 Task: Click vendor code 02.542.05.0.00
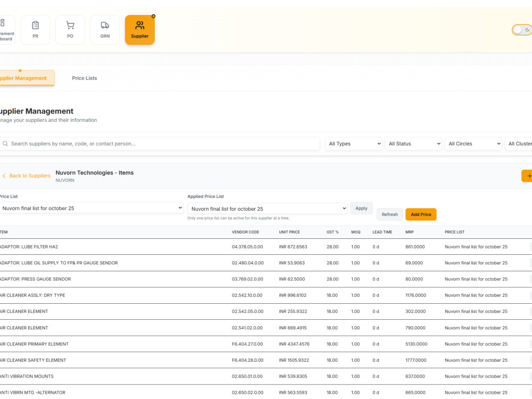[x=247, y=311]
